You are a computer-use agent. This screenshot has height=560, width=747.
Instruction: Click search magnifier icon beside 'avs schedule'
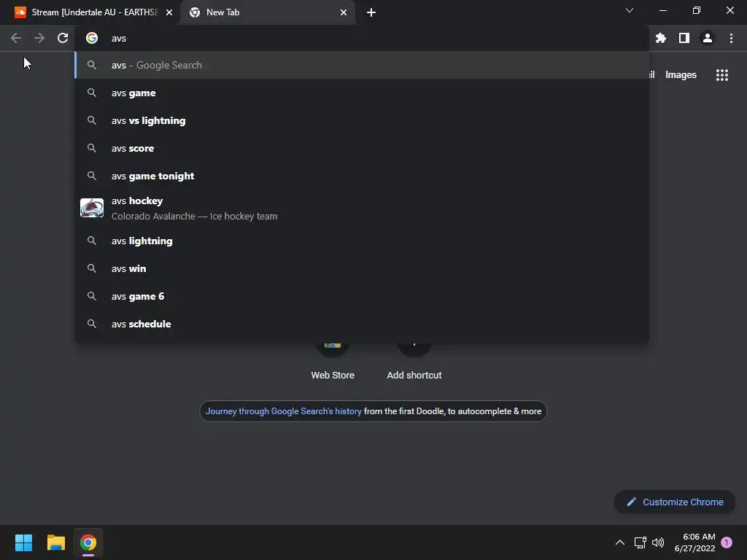(x=92, y=324)
